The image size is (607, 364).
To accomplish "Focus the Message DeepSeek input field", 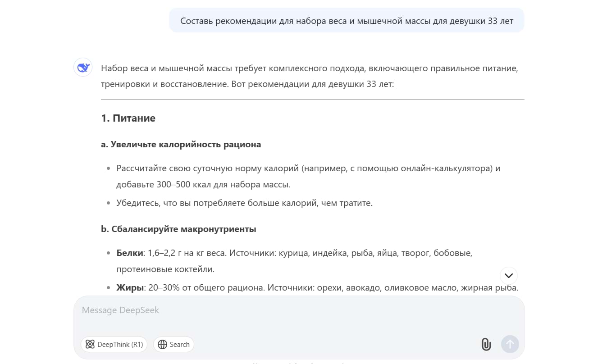I will click(299, 310).
